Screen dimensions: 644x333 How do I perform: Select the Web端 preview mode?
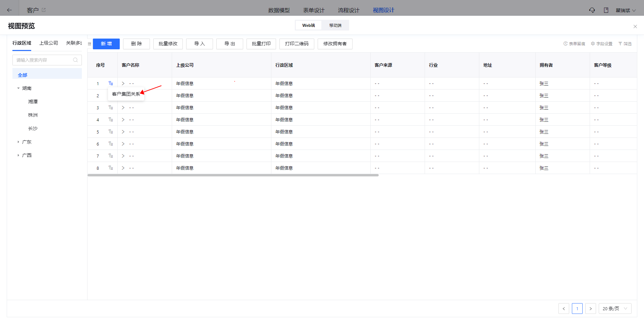click(x=309, y=25)
